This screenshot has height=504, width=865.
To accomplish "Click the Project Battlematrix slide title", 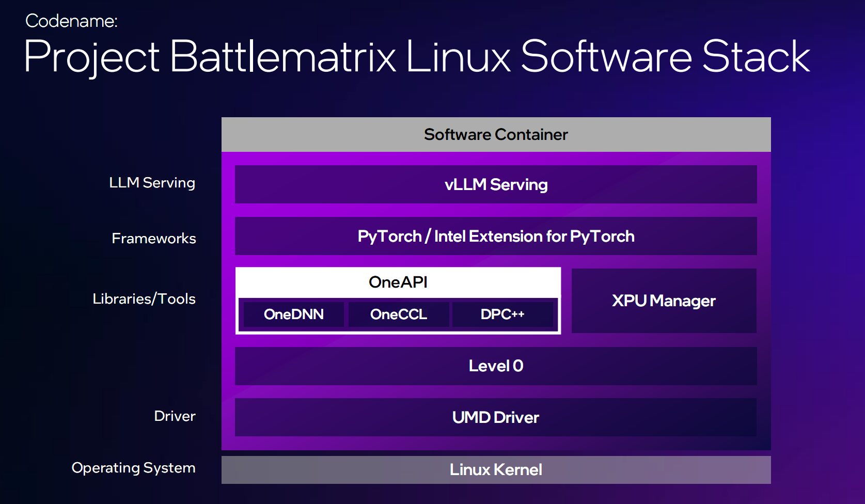I will [416, 57].
